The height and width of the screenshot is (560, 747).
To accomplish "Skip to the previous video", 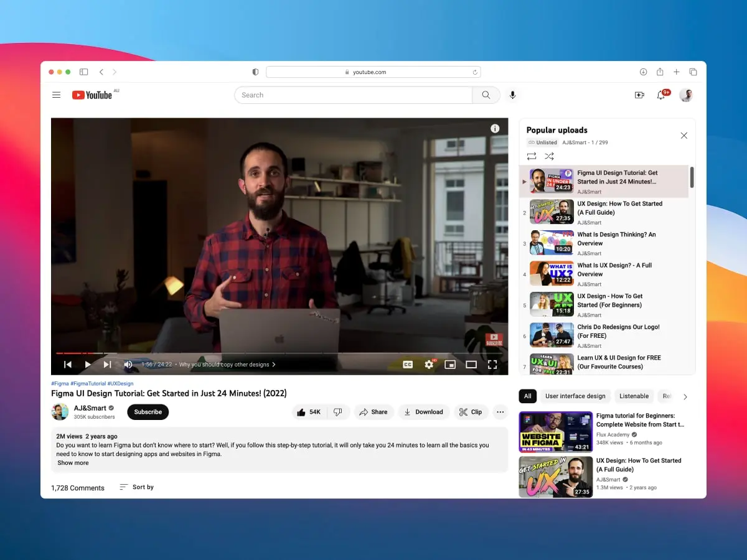I will tap(68, 365).
